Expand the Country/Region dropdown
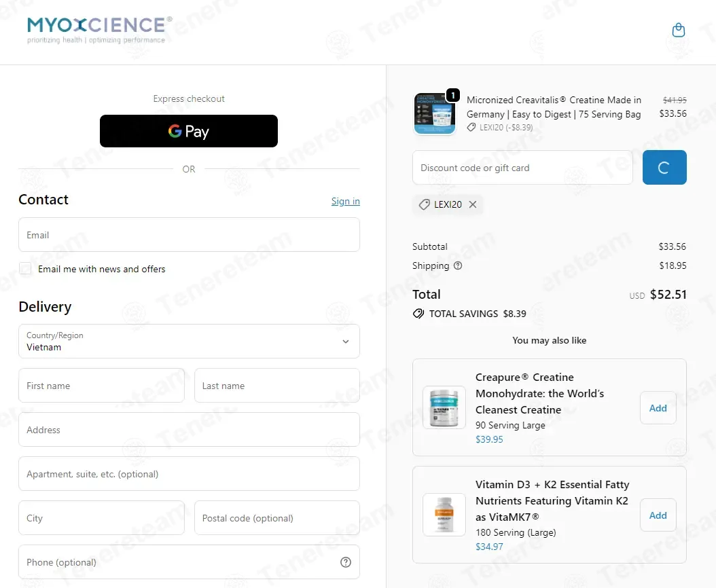This screenshot has height=588, width=716. (x=189, y=341)
